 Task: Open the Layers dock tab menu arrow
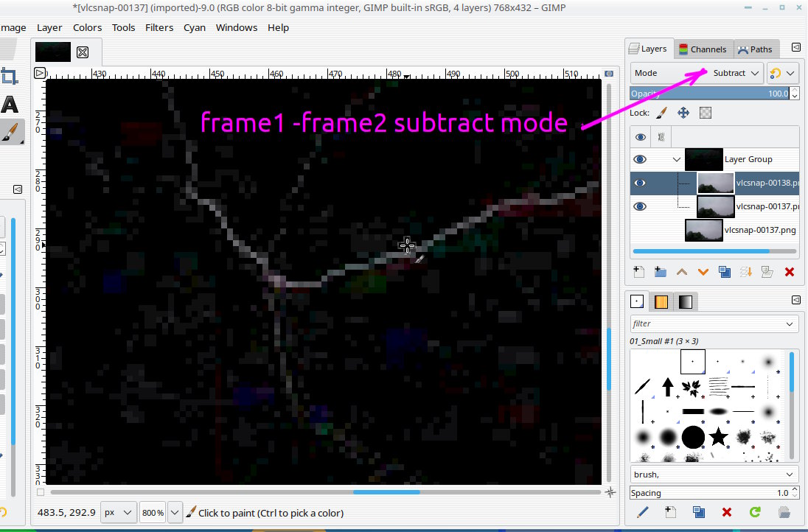tap(795, 47)
